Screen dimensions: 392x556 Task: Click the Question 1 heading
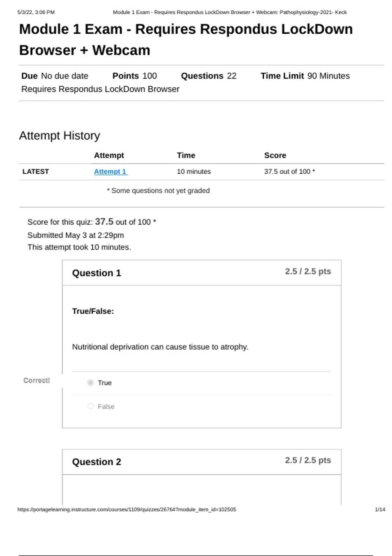(97, 273)
